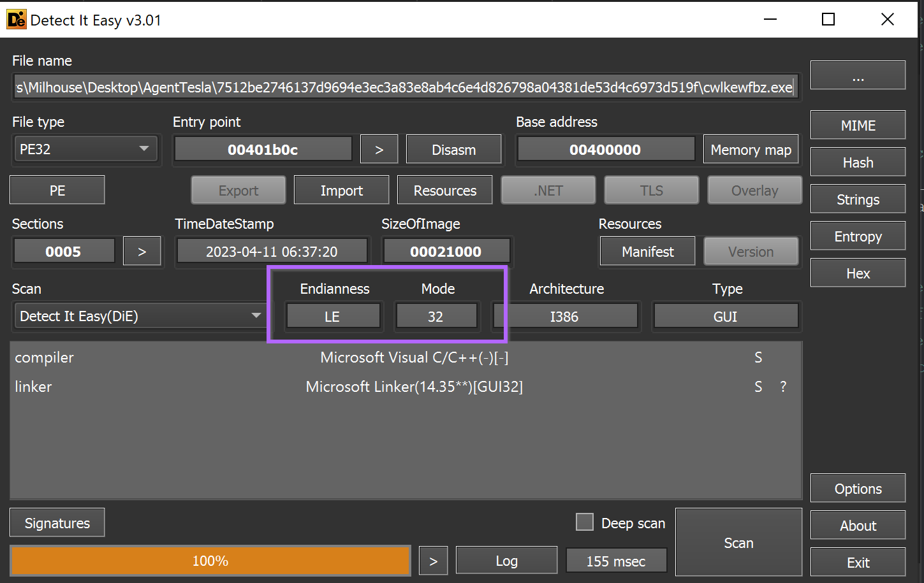Viewport: 924px width, 583px height.
Task: Click the TLS button
Action: [x=651, y=190]
